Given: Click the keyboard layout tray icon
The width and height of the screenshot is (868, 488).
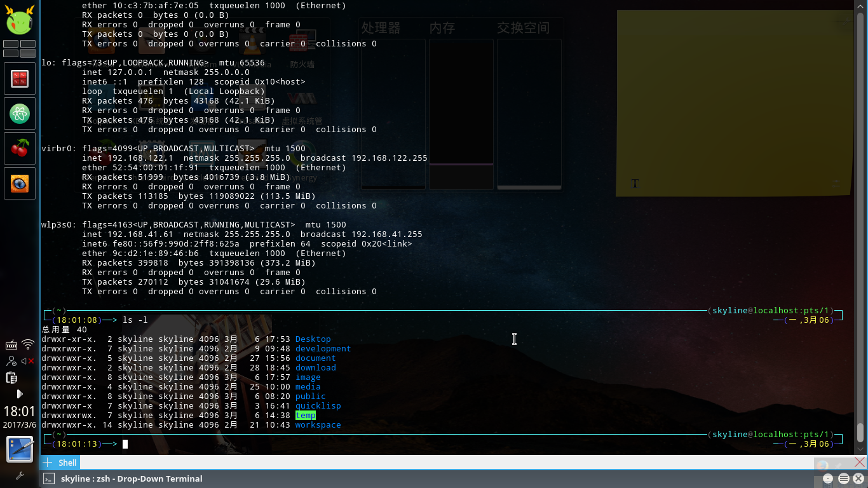Looking at the screenshot, I should click(11, 345).
